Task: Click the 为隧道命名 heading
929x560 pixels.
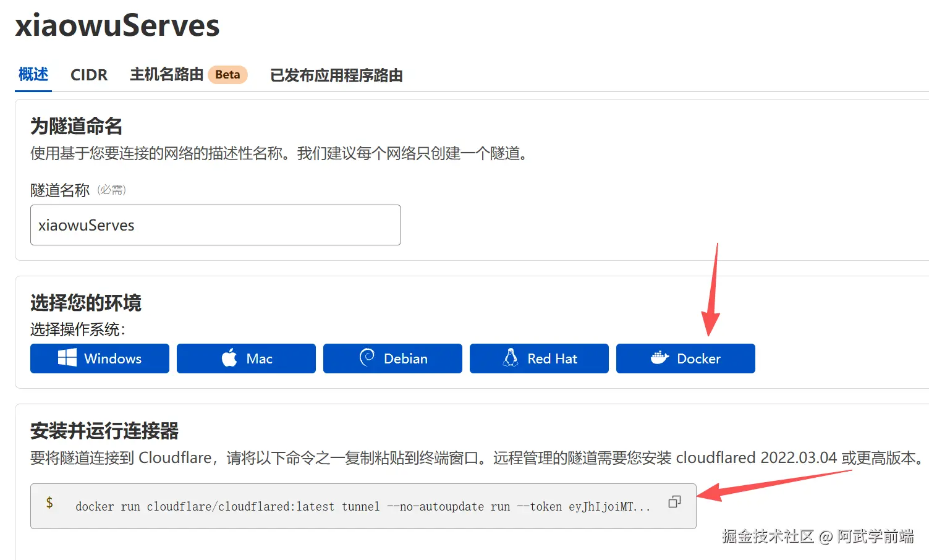Action: point(77,126)
